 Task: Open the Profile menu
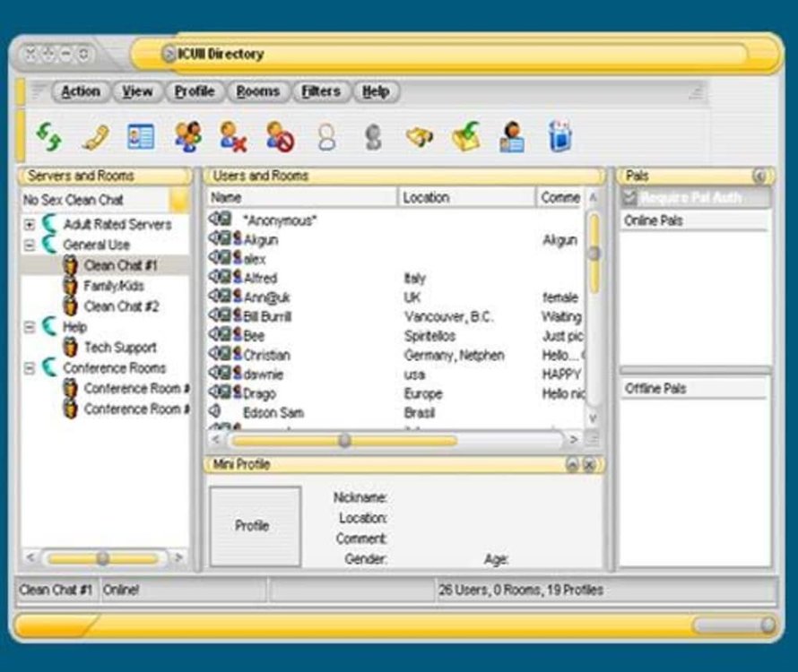(x=195, y=91)
